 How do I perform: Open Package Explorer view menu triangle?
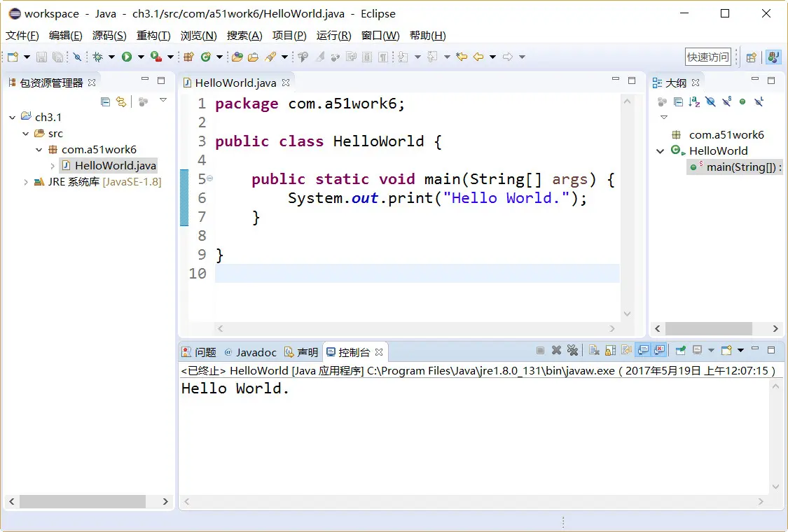163,100
